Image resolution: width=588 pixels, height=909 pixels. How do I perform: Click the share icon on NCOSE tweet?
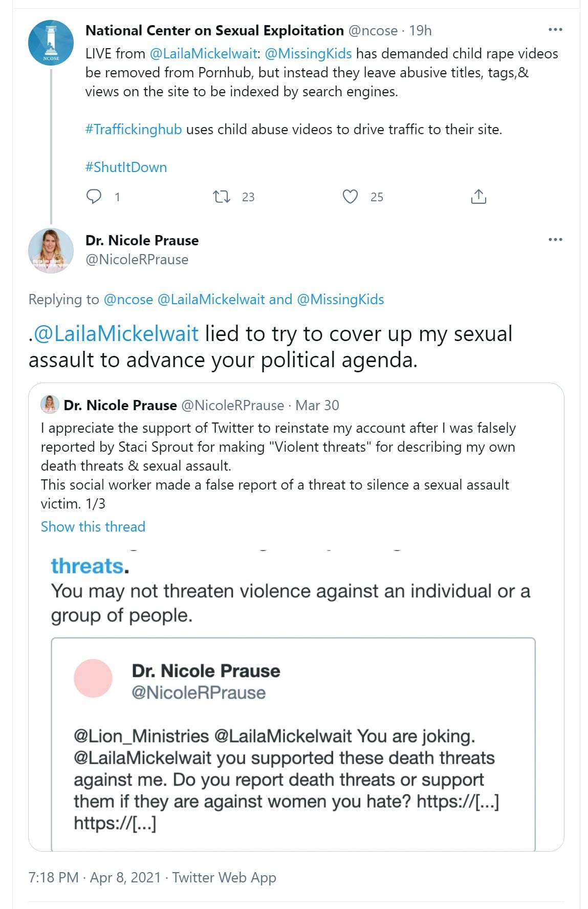tap(478, 197)
